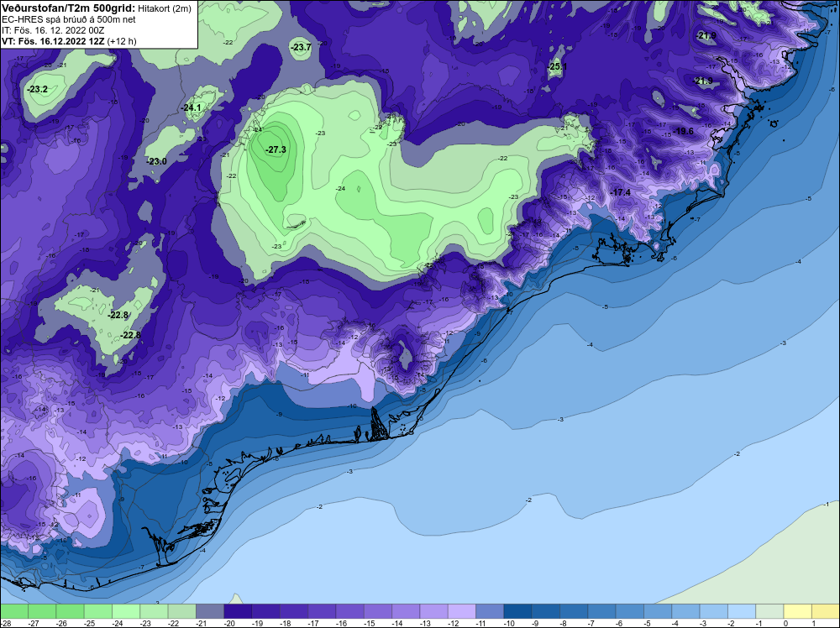The width and height of the screenshot is (840, 628).
Task: Click the -25.1 temperature label
Action: 557,67
